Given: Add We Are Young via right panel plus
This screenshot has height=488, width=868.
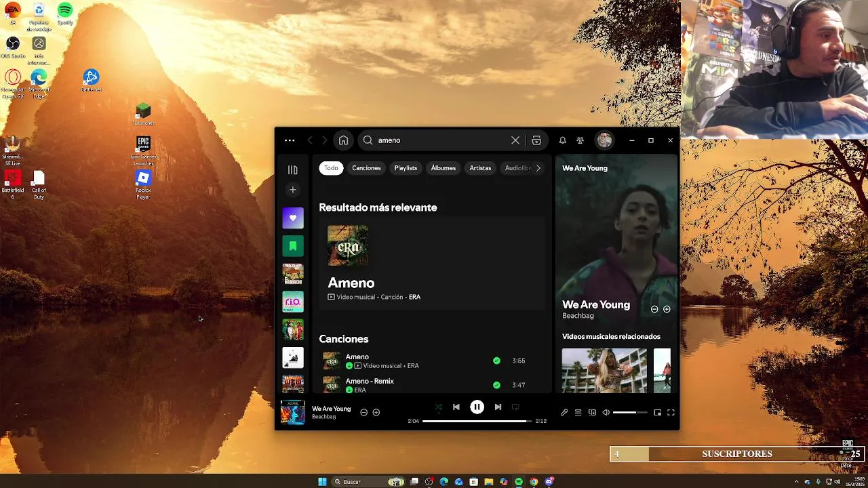Looking at the screenshot, I should (667, 309).
